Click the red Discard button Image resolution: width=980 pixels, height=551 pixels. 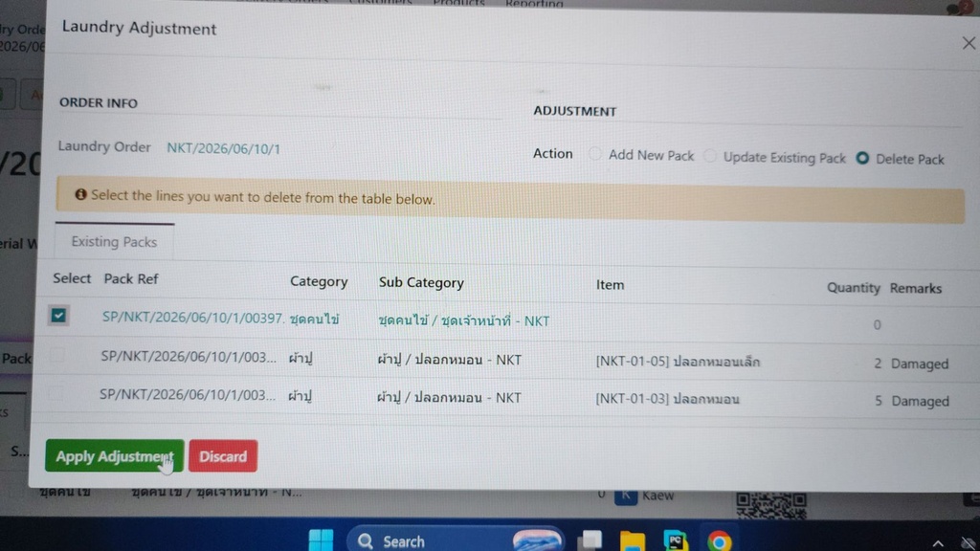click(223, 456)
